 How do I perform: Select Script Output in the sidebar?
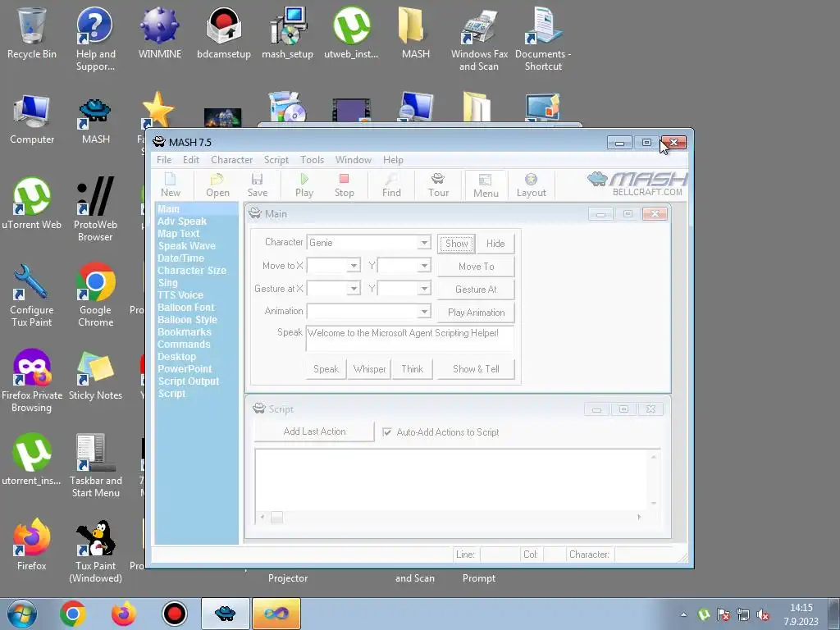[188, 381]
